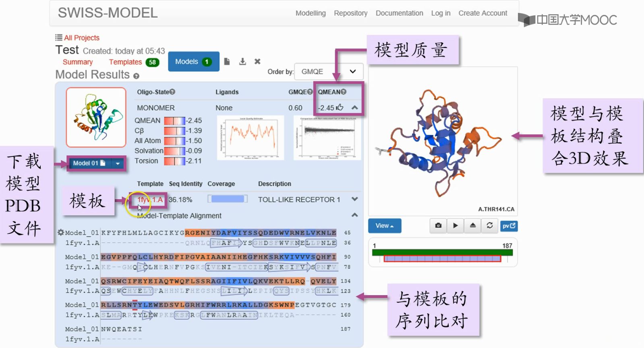Viewport: 644px width, 348px height.
Task: Open the structure in the pv viewer
Action: 509,226
